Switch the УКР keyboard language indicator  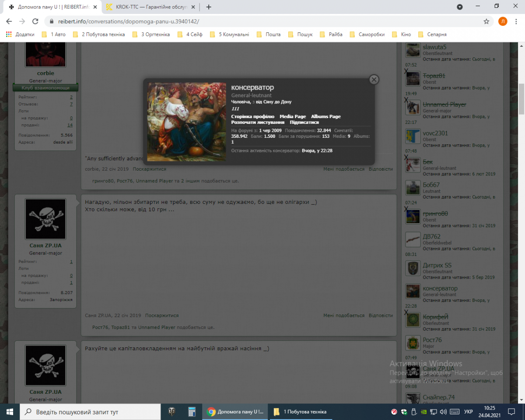pos(468,412)
